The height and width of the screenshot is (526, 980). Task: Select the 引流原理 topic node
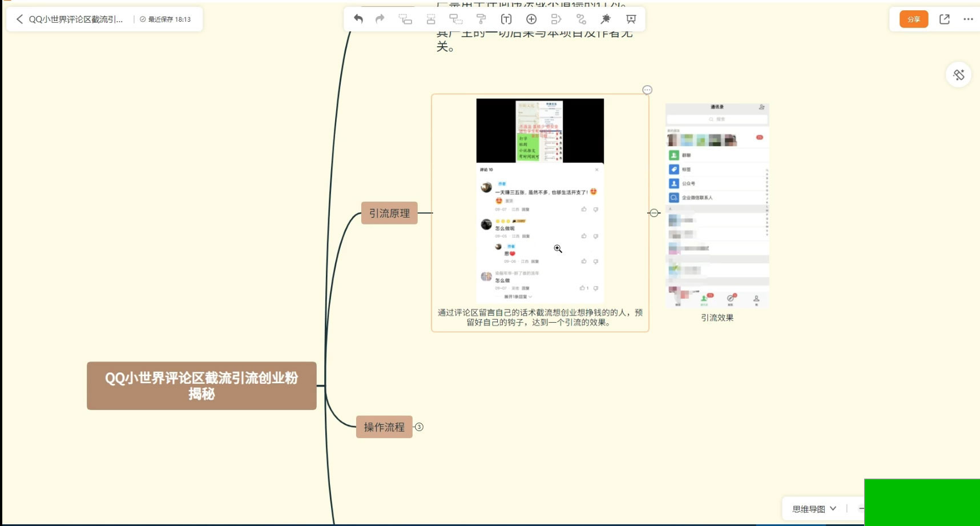pos(389,213)
